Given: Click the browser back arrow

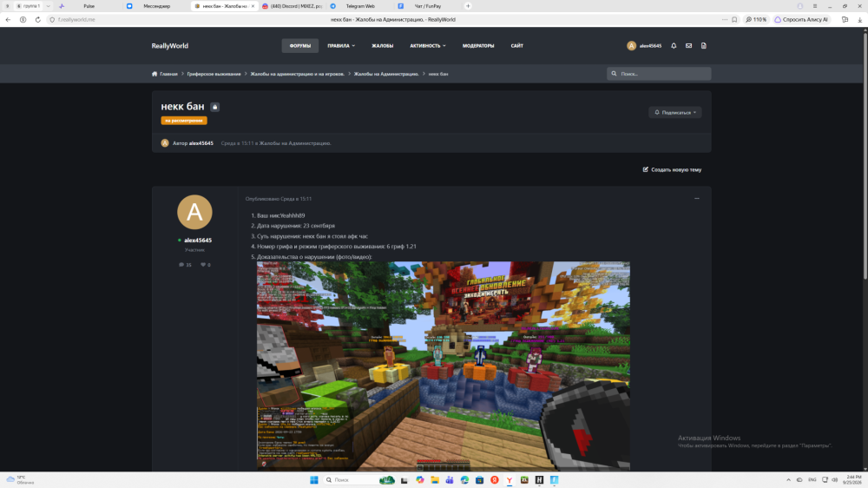Looking at the screenshot, I should point(8,19).
